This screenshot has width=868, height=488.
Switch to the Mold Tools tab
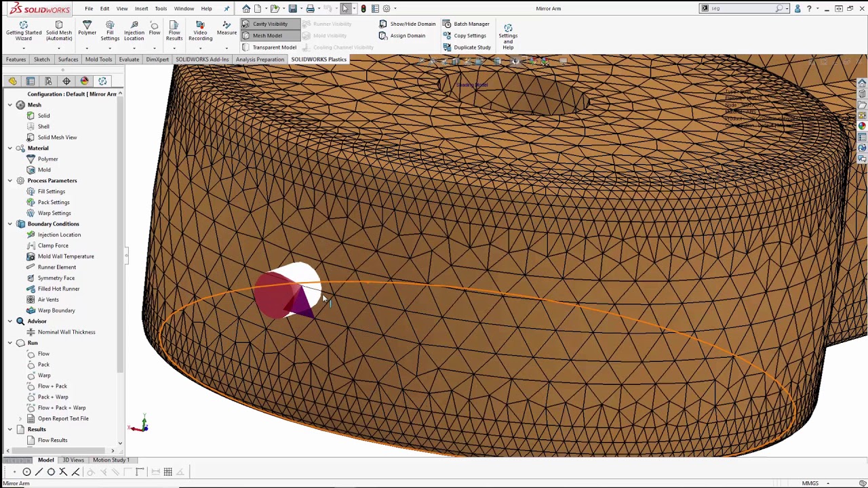click(98, 60)
